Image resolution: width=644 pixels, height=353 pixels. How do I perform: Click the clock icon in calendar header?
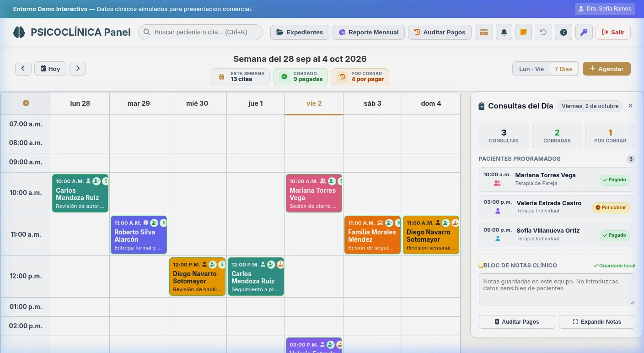(x=26, y=103)
